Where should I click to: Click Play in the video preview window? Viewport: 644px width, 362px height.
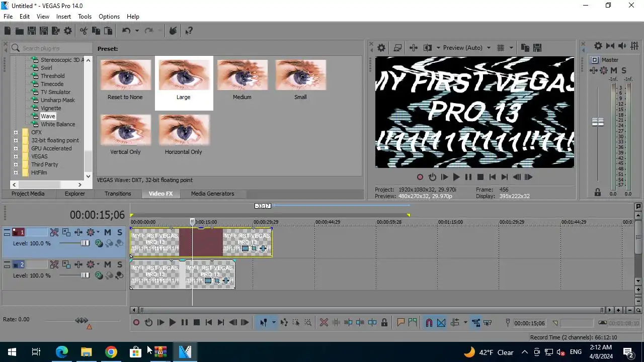[456, 177]
